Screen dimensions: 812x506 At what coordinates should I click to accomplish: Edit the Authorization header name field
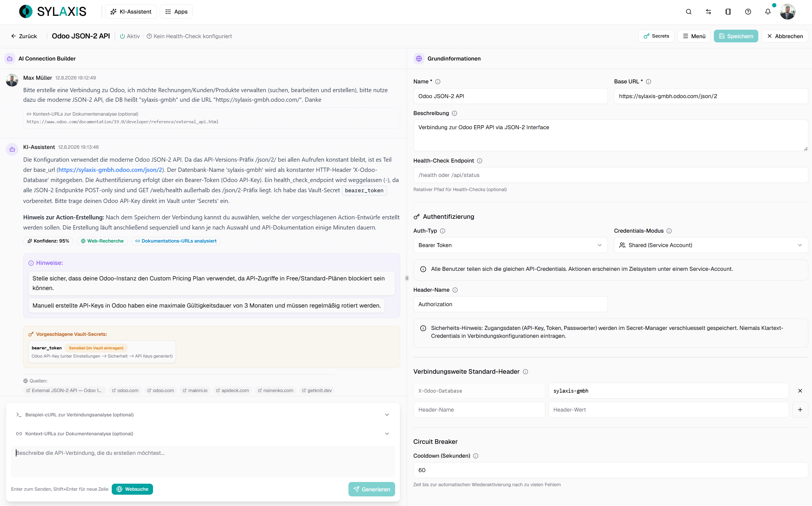click(510, 304)
